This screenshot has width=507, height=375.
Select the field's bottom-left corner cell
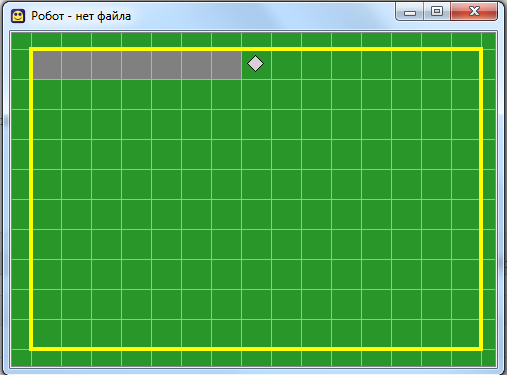[x=47, y=333]
